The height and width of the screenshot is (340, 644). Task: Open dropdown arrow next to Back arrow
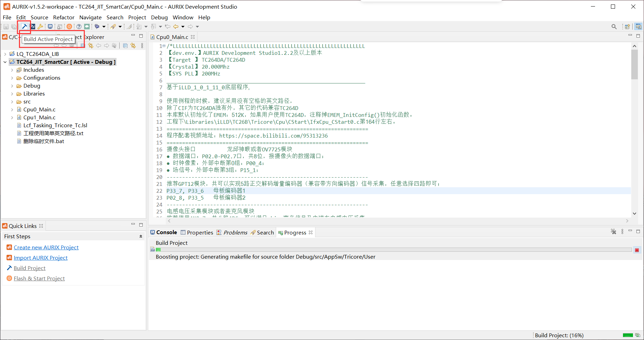coord(183,27)
